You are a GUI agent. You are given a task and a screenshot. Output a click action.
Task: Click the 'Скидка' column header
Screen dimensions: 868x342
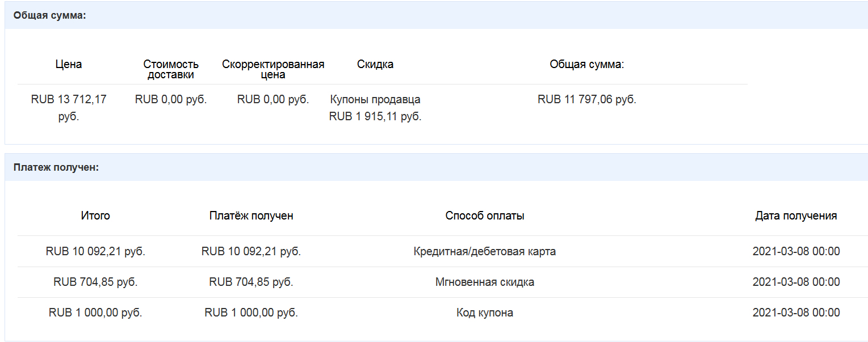click(x=375, y=64)
